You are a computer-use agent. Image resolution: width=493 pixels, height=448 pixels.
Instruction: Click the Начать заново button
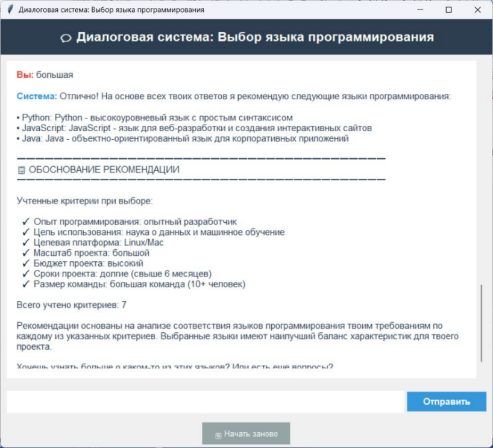coord(246,434)
